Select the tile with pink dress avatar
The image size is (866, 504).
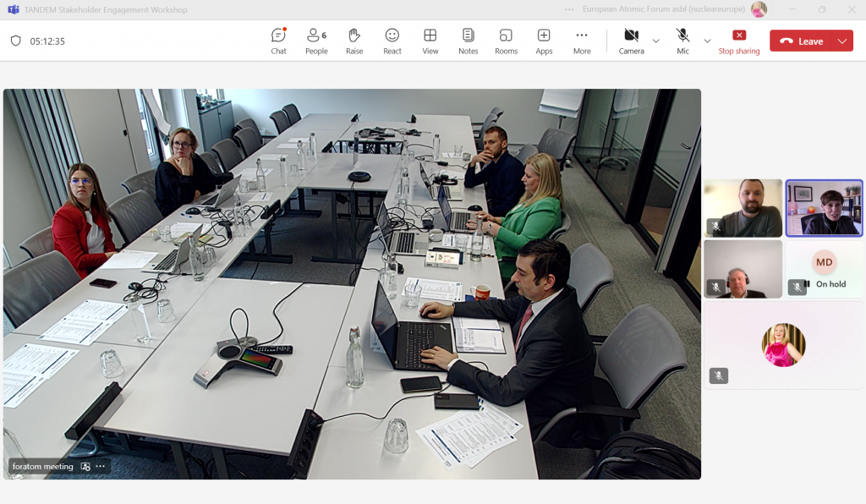pos(783,345)
